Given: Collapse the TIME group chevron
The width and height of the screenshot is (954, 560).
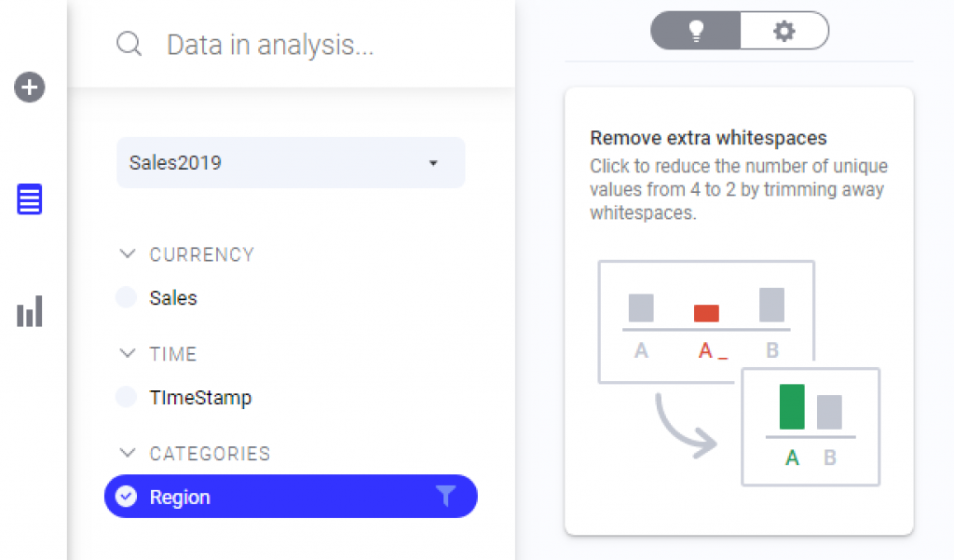Looking at the screenshot, I should pyautogui.click(x=127, y=353).
